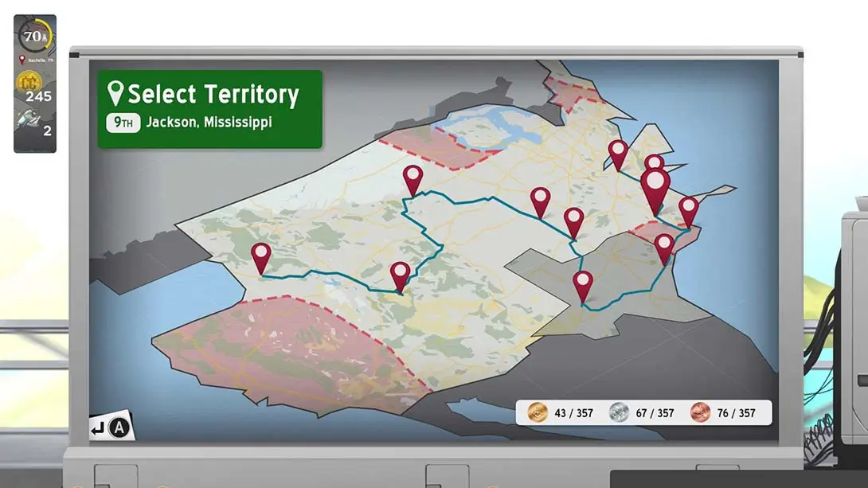This screenshot has width=868, height=488.
Task: Click the bronze coin icon showing 76 / 357
Action: 700,412
